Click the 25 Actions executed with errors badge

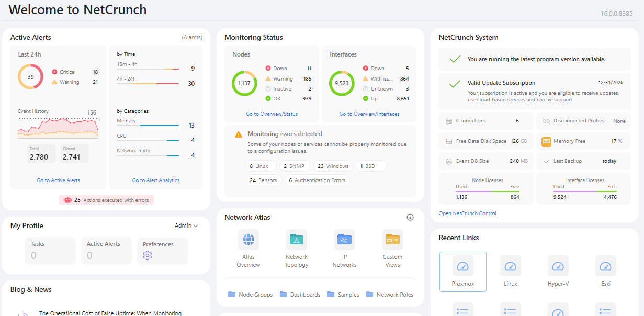[107, 200]
